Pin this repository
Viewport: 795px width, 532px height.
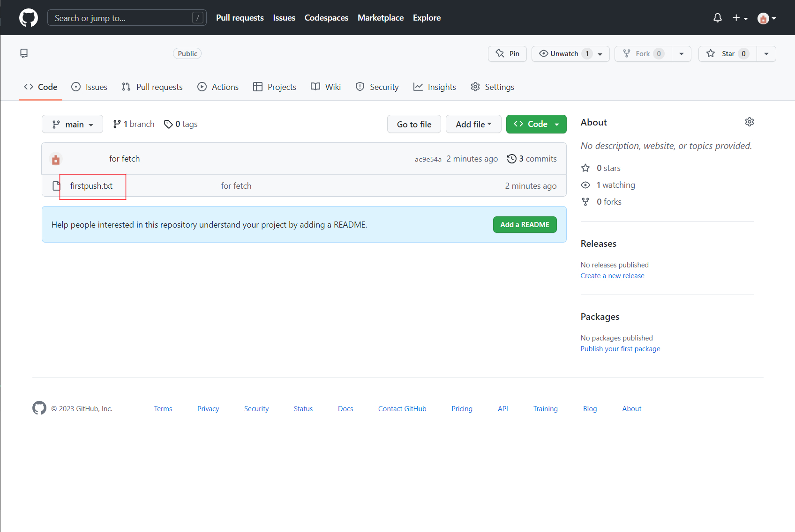pos(507,54)
